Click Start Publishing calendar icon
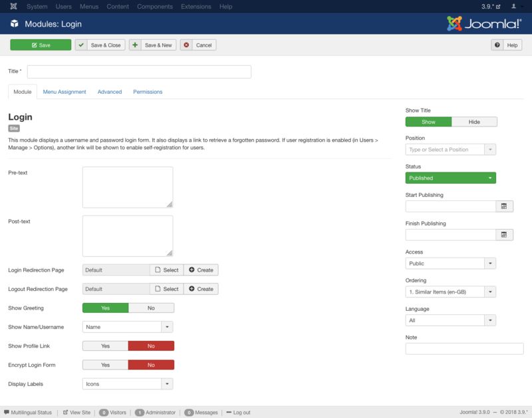Screen dimensions: 532x418 [x=504, y=206]
